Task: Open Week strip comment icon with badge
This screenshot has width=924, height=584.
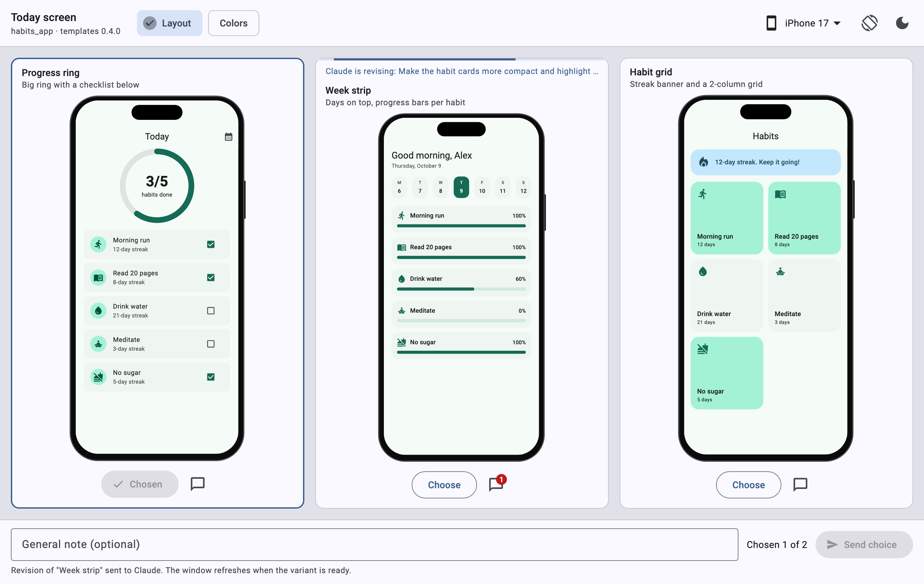Action: (496, 484)
